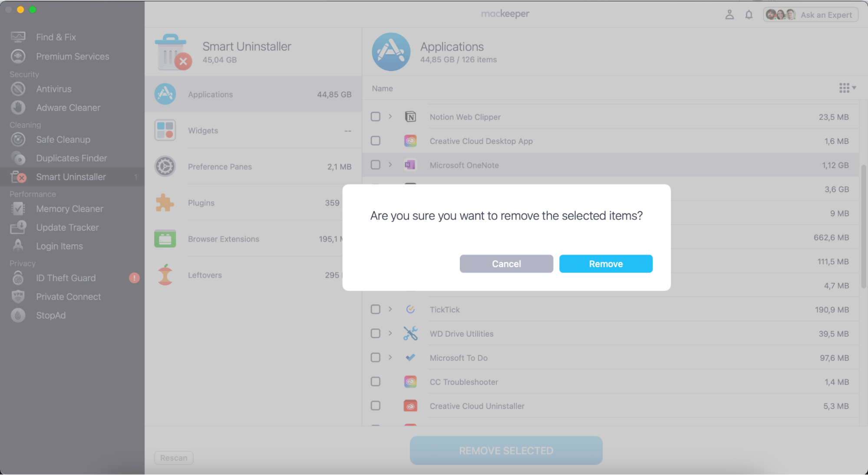Viewport: 868px width, 475px height.
Task: Click the 190,9 MB size value
Action: coord(832,310)
